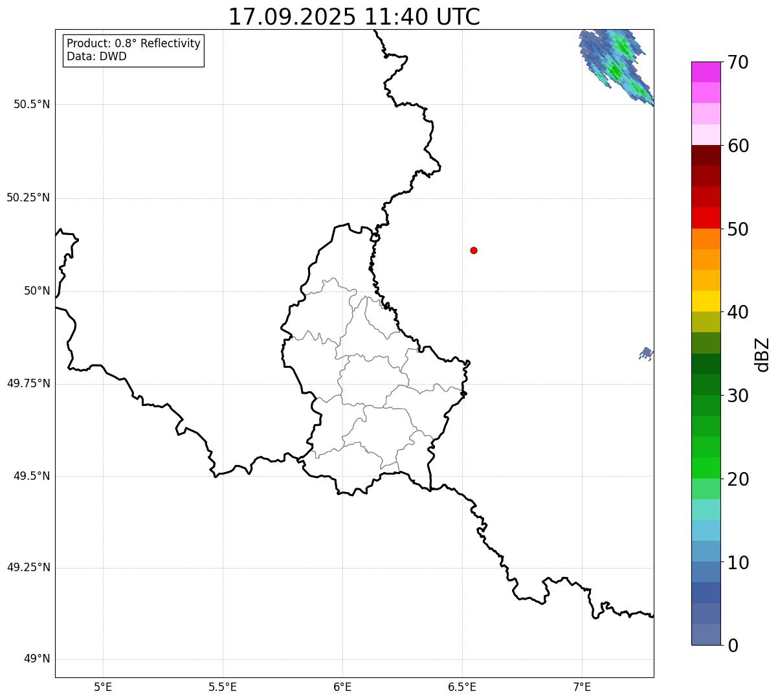Click the orange colorbar segment below 50

coord(706,239)
